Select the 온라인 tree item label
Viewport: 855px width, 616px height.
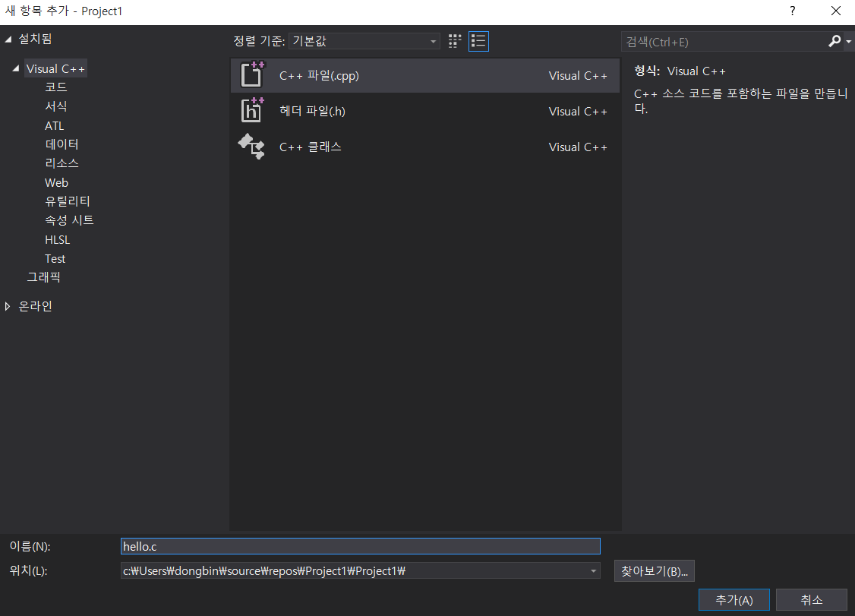35,307
